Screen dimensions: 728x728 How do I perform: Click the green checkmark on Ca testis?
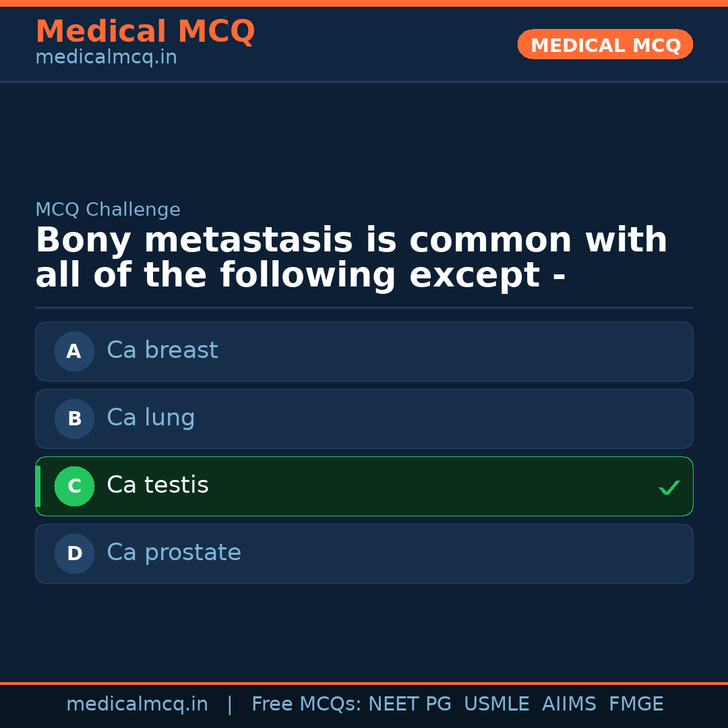[669, 487]
